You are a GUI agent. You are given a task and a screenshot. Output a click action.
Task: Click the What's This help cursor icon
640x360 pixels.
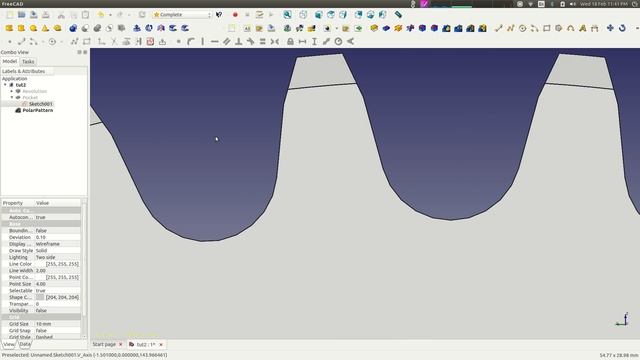tap(219, 15)
